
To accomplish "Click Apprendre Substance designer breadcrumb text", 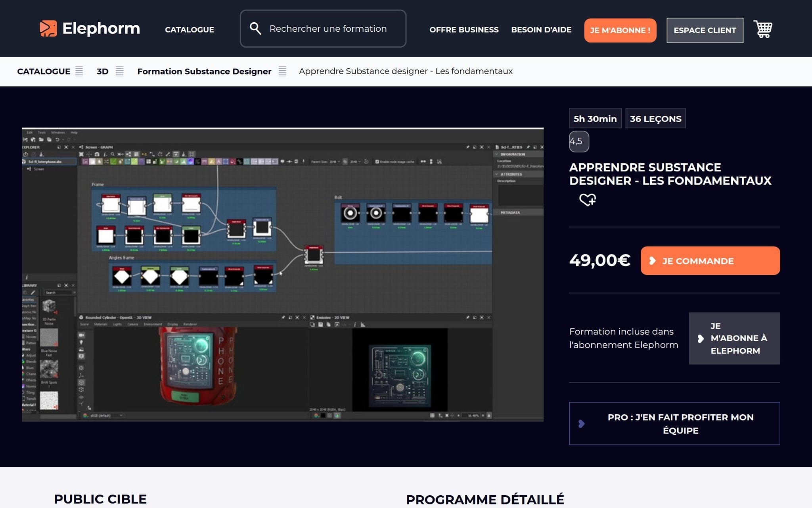I will 406,71.
